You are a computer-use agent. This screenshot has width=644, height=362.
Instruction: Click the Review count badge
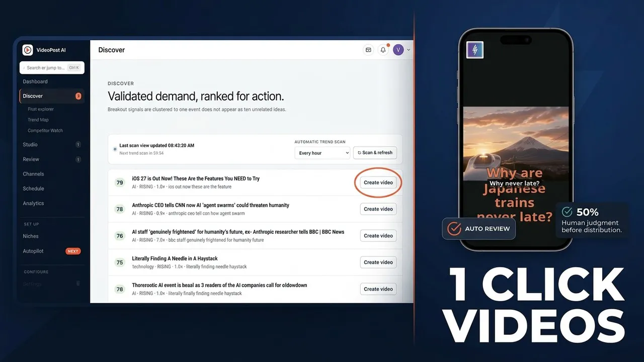(78, 159)
